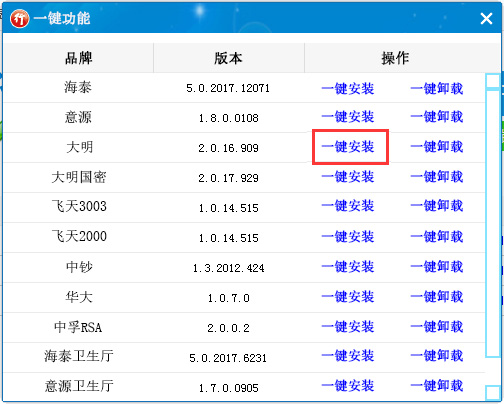Uninstall 海泰卫生厅 with 一键卸载
Image resolution: width=504 pixels, height=404 pixels.
[x=437, y=356]
